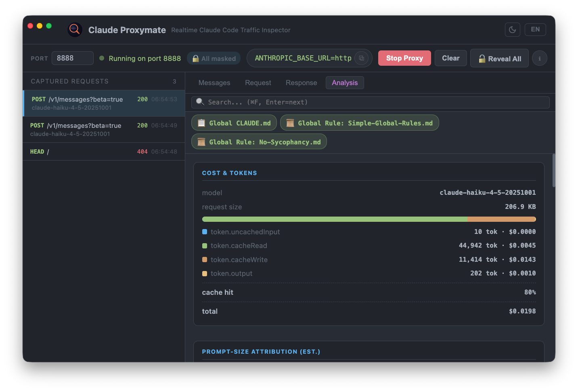Click the cache hit value 80%
Screen dimensions: 578x392
coord(530,292)
